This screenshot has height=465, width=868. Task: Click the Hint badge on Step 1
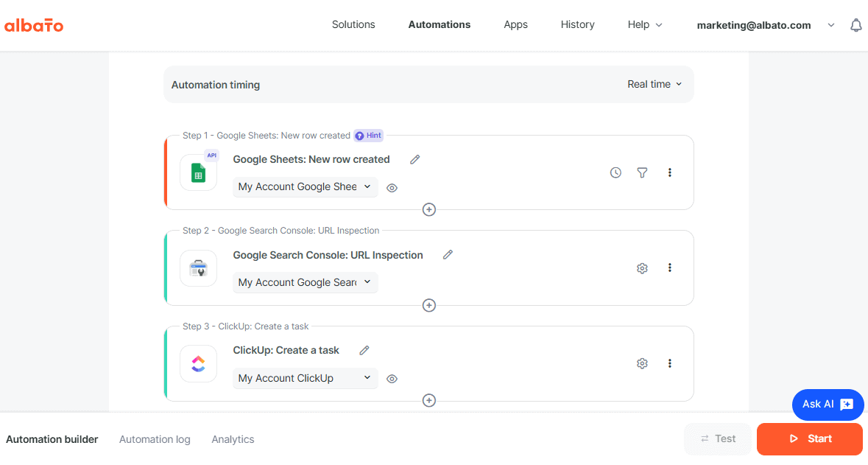click(369, 136)
